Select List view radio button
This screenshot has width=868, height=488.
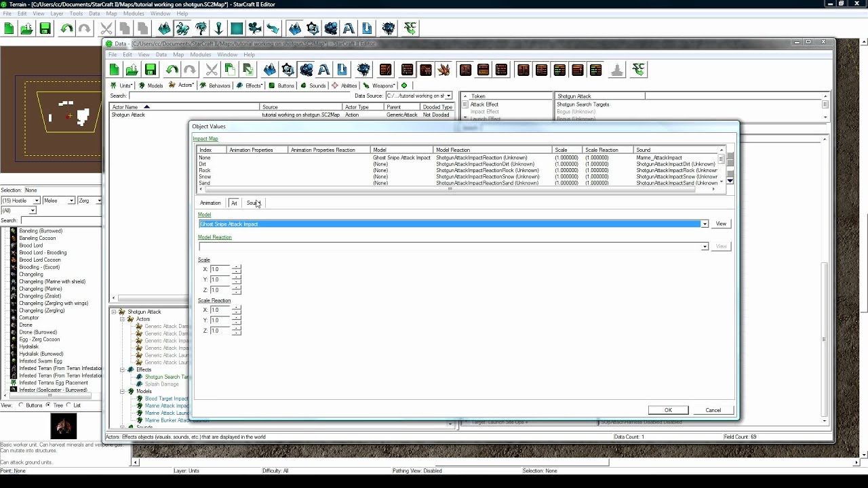pyautogui.click(x=68, y=405)
